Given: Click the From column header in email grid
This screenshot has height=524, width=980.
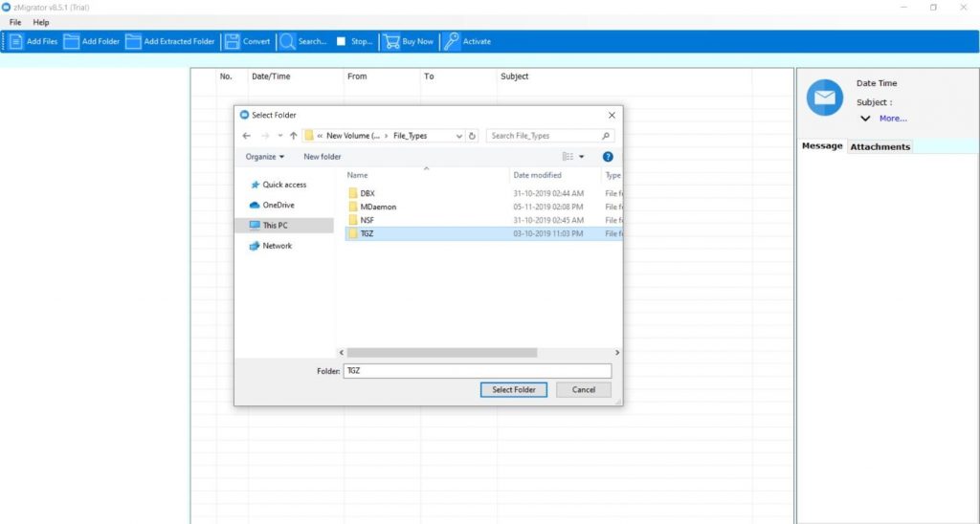Looking at the screenshot, I should [357, 76].
